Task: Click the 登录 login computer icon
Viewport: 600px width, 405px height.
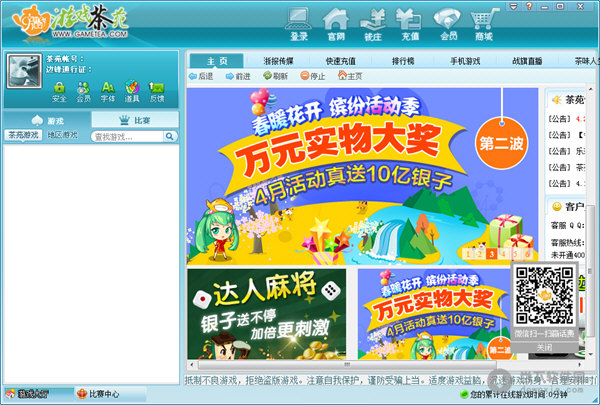Action: point(298,25)
